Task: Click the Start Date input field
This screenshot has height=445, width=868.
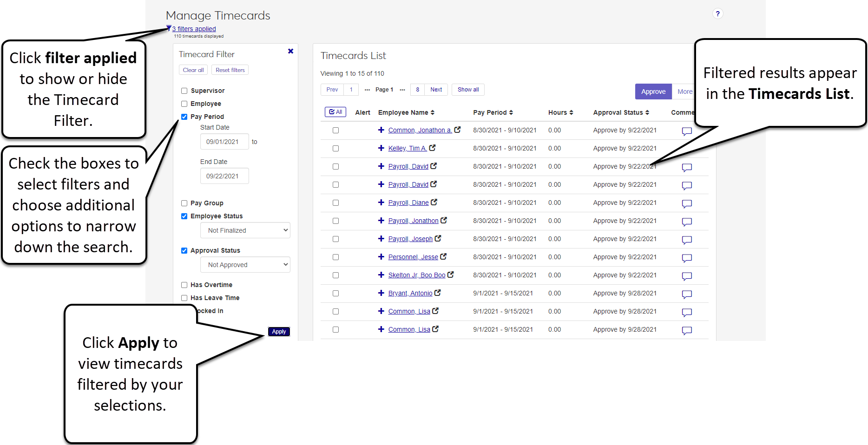Action: [x=224, y=142]
